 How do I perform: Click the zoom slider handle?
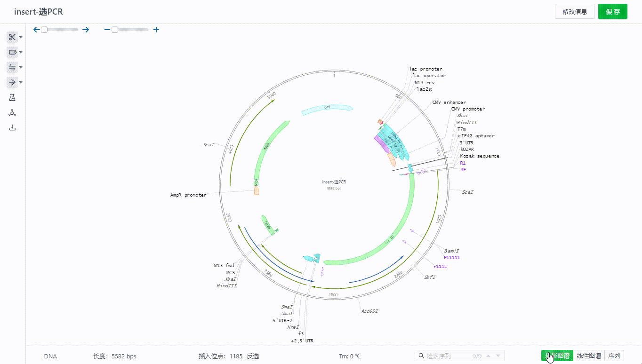click(114, 30)
